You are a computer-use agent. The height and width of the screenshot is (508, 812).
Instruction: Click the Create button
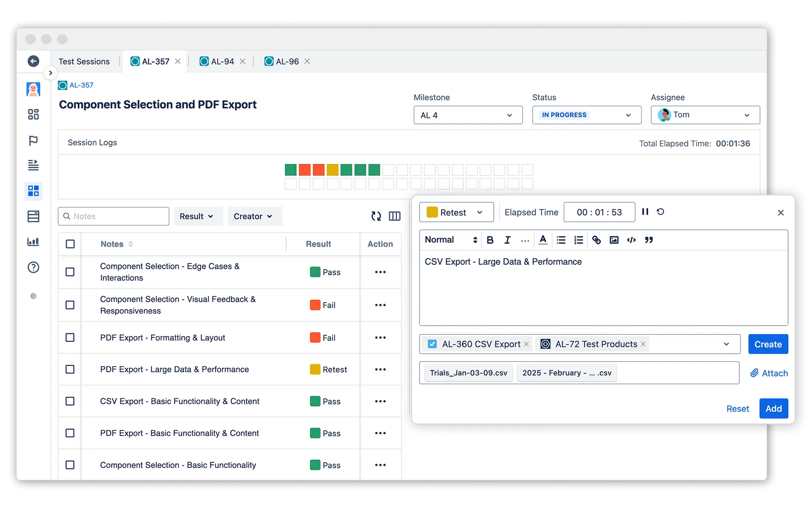[768, 344]
